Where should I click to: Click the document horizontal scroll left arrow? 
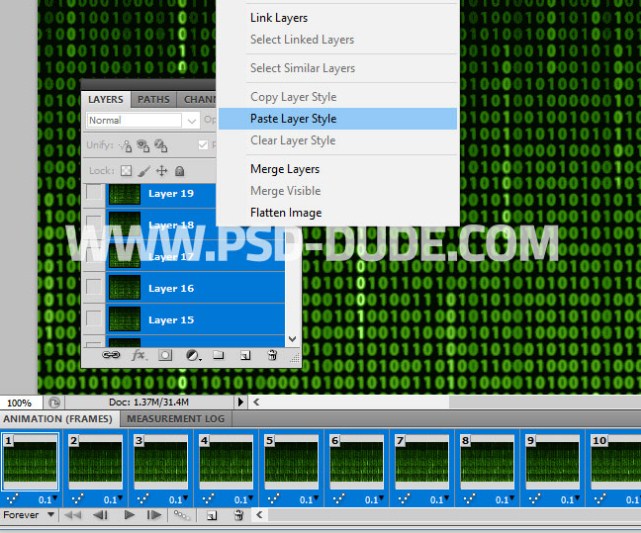[x=256, y=402]
